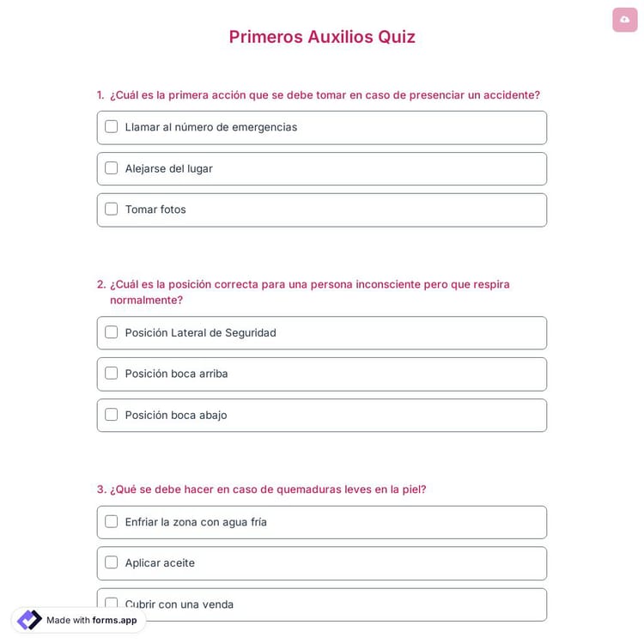Click the 'Primeros Auxilios Quiz' title
This screenshot has width=644, height=644.
click(322, 37)
